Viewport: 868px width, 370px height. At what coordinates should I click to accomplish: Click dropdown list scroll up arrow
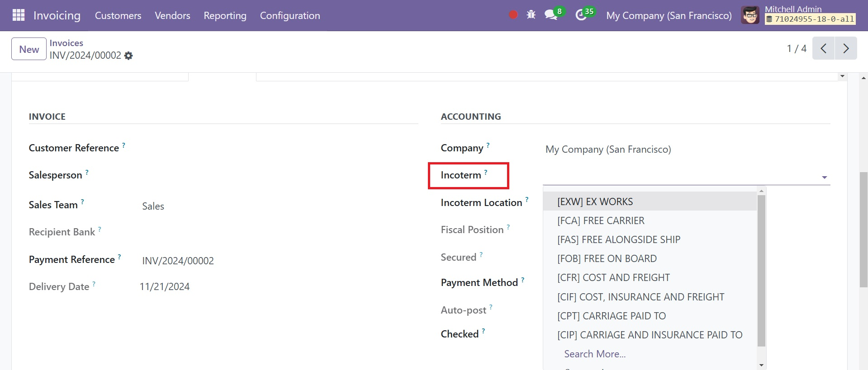[761, 191]
